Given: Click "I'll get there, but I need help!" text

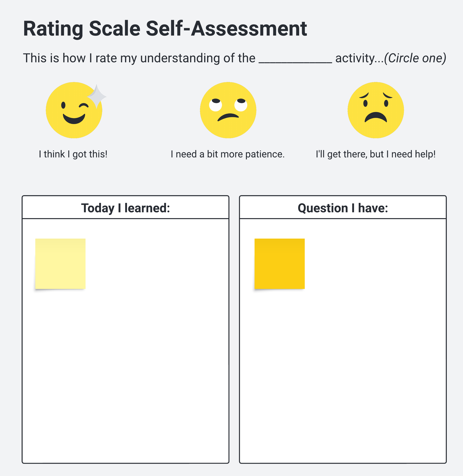Looking at the screenshot, I should [x=375, y=154].
